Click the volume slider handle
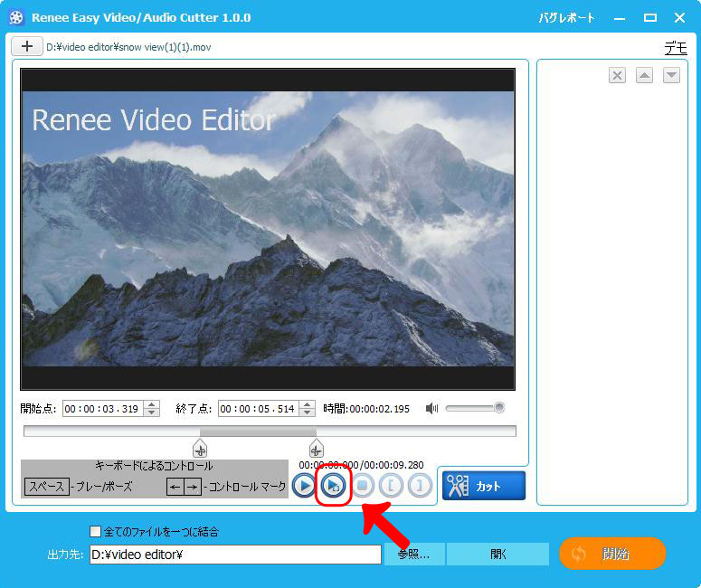 [x=499, y=408]
